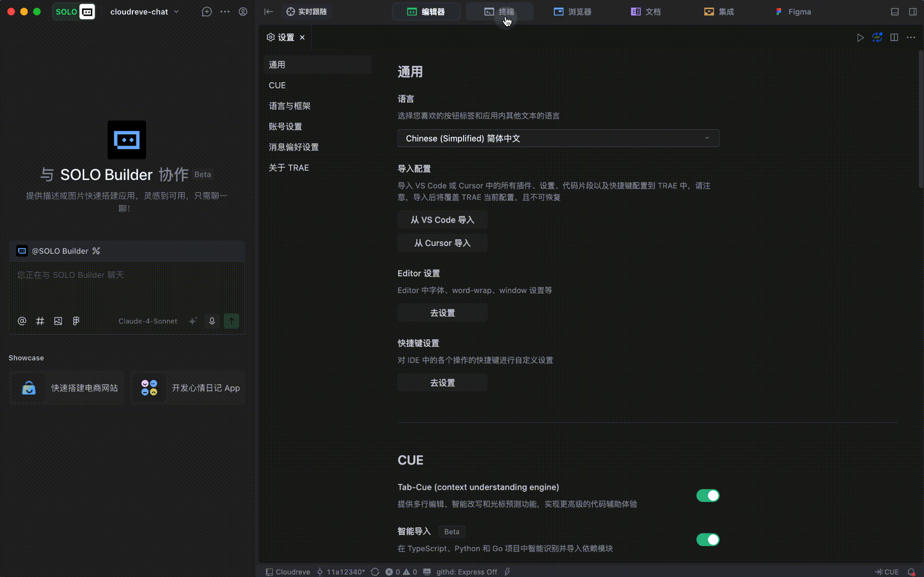The image size is (924, 577).
Task: Click the 从 VS Code 导入 button
Action: [x=442, y=220]
